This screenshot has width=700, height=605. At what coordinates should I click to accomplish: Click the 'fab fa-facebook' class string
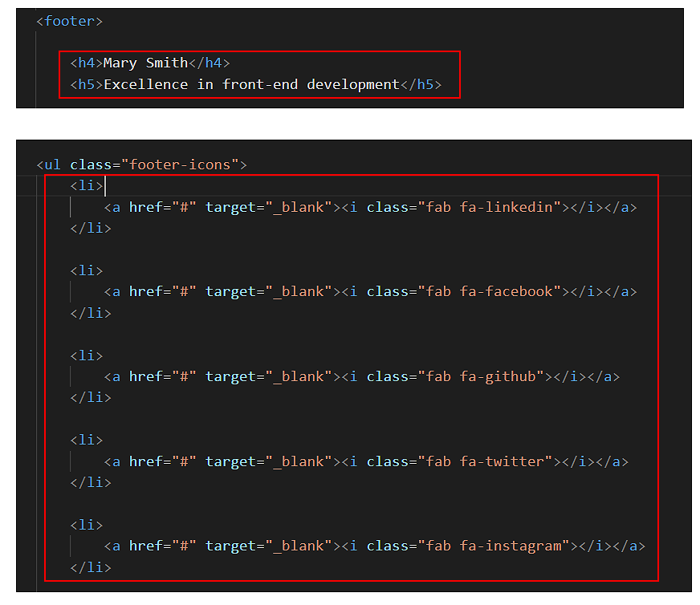click(489, 291)
